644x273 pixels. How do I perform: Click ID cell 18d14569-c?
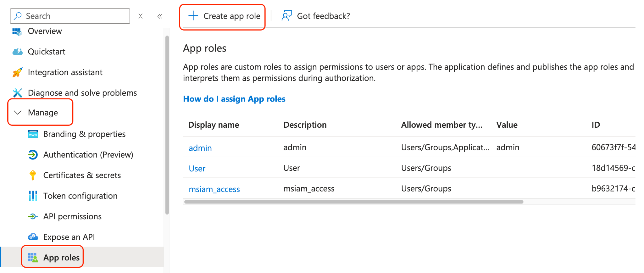[613, 168]
